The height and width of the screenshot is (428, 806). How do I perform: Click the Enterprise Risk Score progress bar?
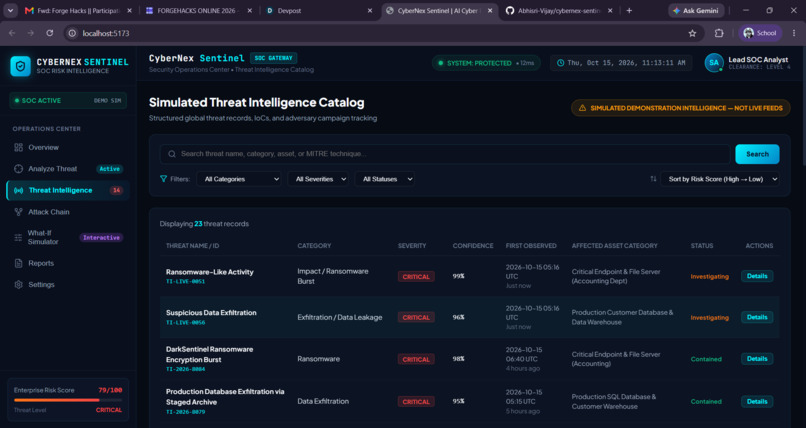(68, 400)
